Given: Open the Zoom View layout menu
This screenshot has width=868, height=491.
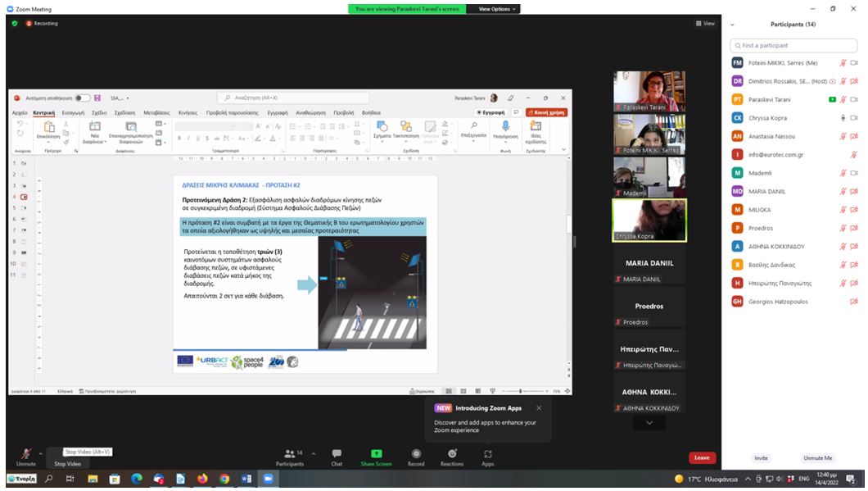Looking at the screenshot, I should [x=705, y=23].
